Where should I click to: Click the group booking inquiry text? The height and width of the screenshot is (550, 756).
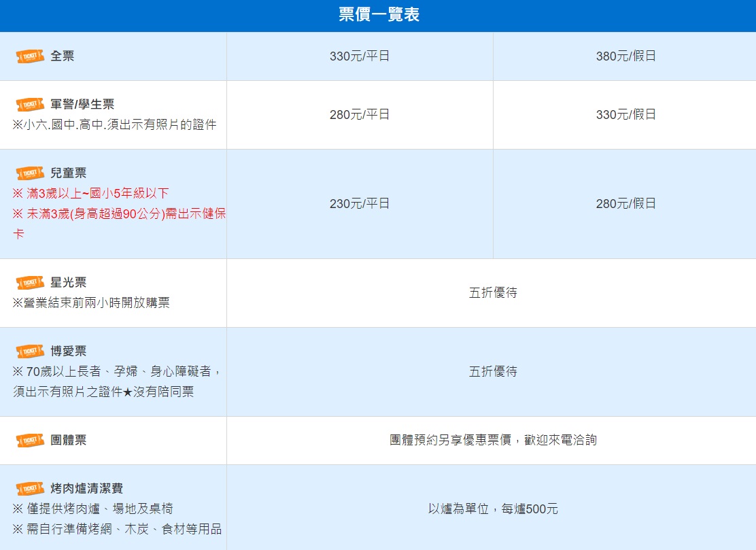(492, 440)
